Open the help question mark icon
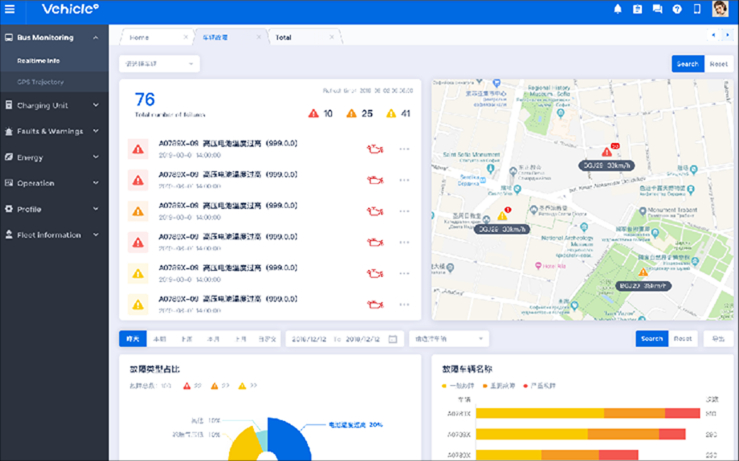 tap(677, 9)
